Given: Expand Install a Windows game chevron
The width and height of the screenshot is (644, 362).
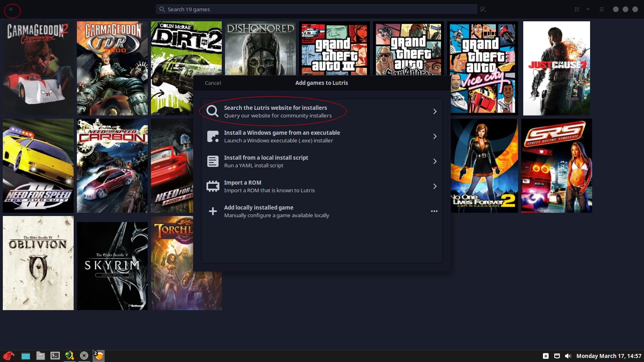Looking at the screenshot, I should click(x=435, y=136).
